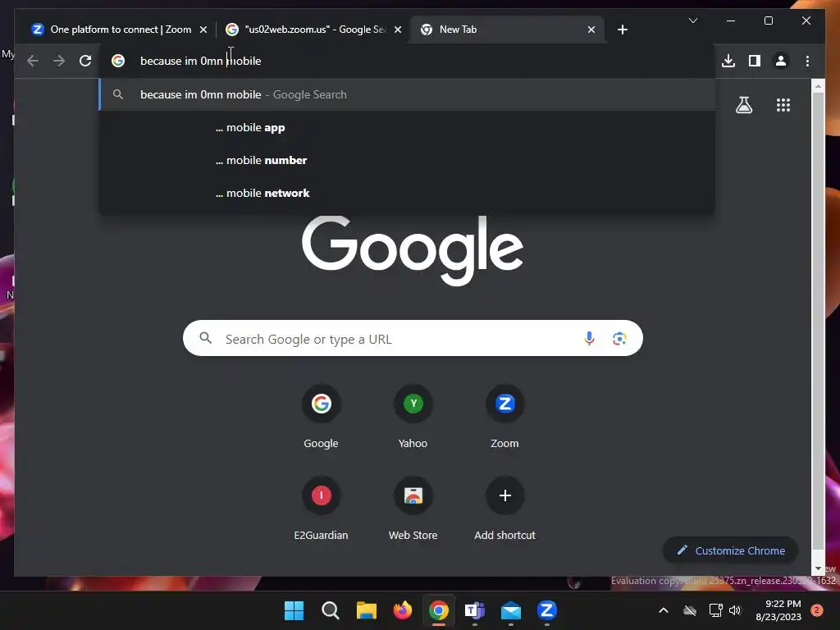The width and height of the screenshot is (840, 630).
Task: Search by image with the Google Lens icon
Action: click(619, 339)
